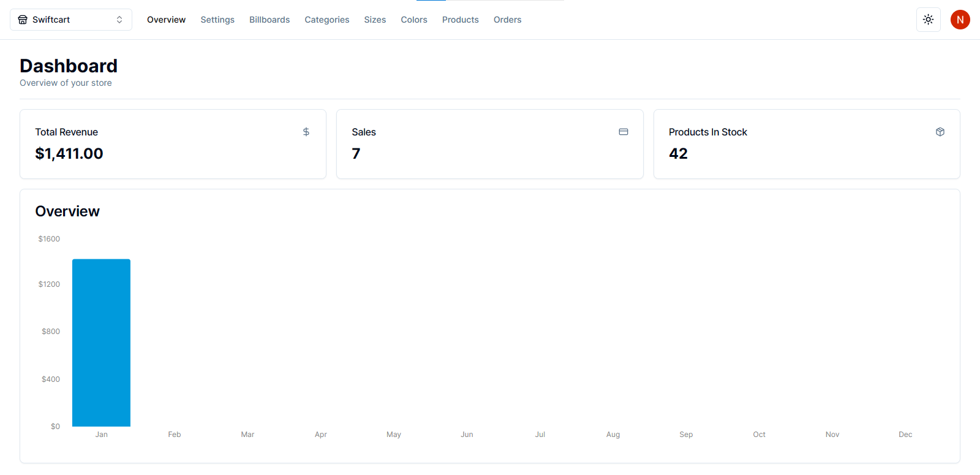Go to the Overview nav tab
This screenshot has height=475, width=980.
coord(166,20)
